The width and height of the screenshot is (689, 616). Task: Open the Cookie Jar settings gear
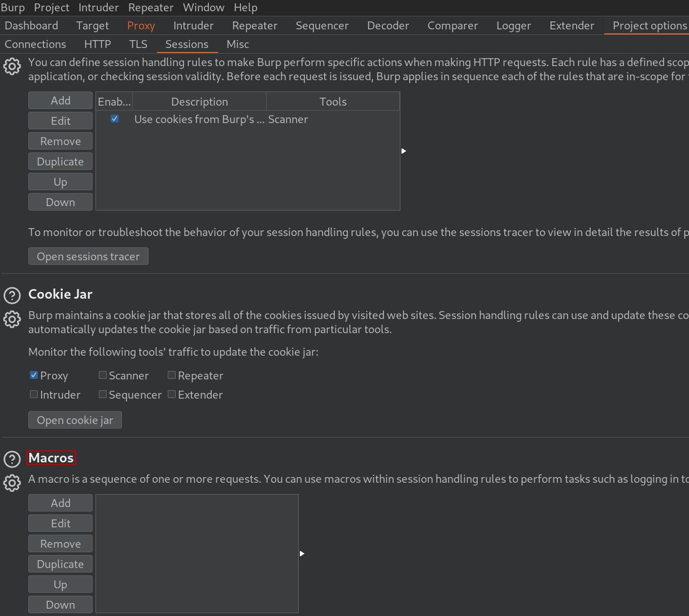(12, 319)
